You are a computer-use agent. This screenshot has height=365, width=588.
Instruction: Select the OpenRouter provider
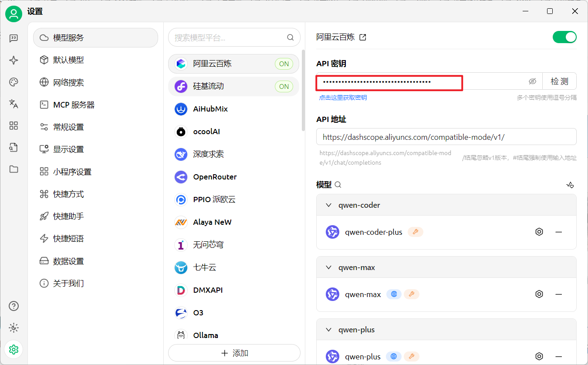pyautogui.click(x=233, y=177)
